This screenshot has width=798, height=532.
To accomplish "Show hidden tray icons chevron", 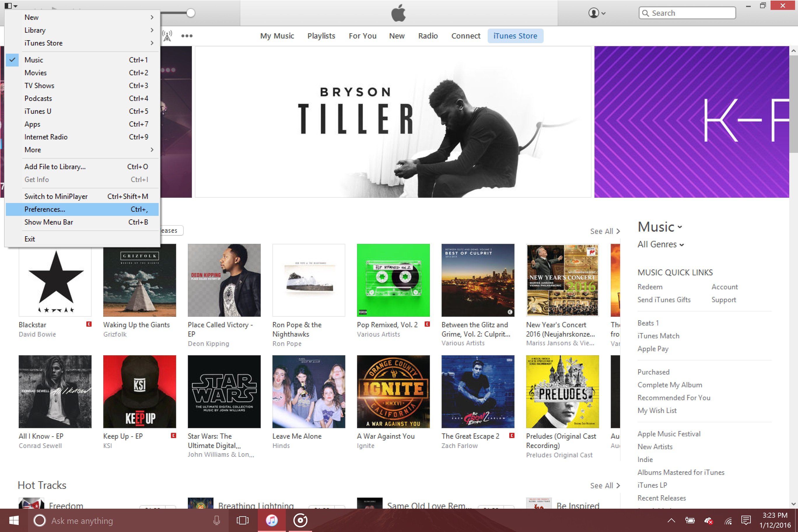I will tap(671, 520).
